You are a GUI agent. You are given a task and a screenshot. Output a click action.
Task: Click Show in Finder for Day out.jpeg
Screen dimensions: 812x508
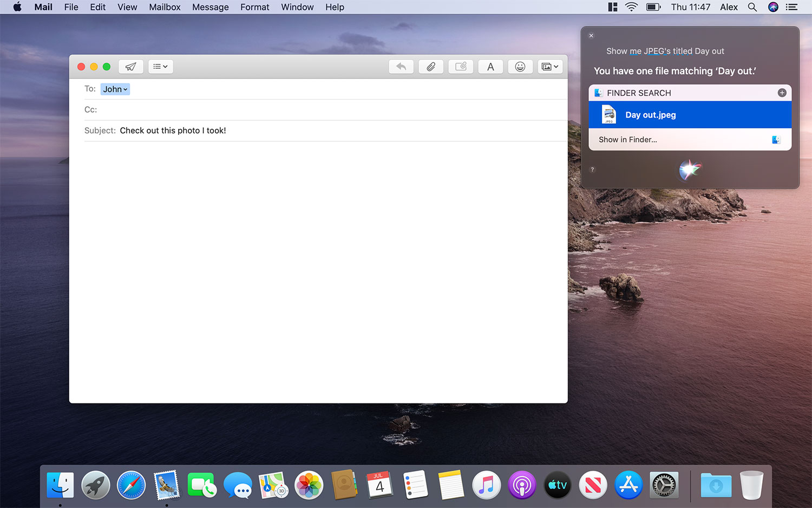pyautogui.click(x=627, y=139)
